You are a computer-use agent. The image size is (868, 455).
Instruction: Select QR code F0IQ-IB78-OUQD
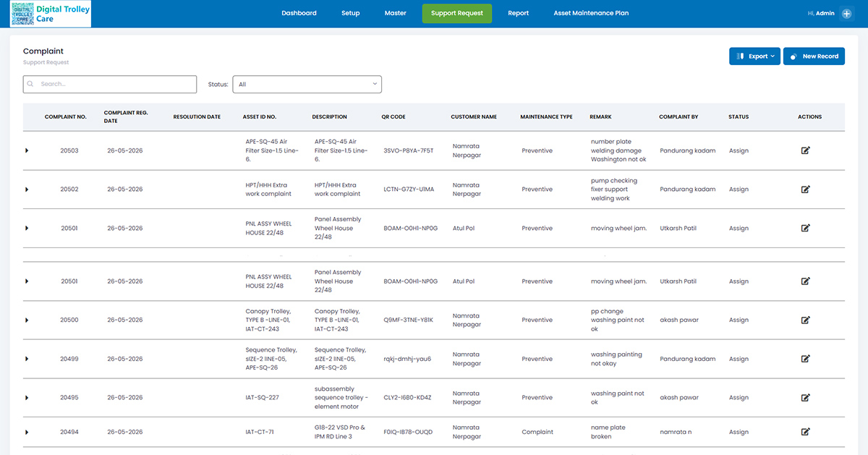point(408,432)
